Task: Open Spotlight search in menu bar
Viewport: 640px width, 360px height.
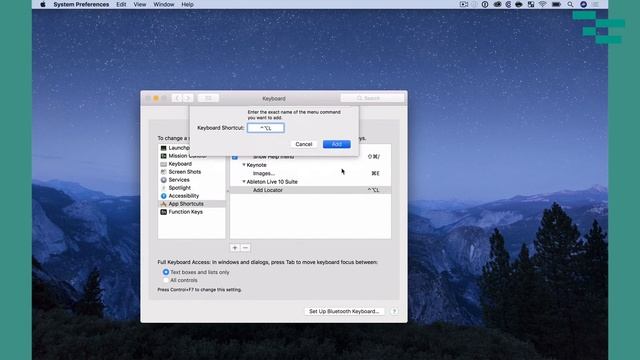Action: (570, 4)
